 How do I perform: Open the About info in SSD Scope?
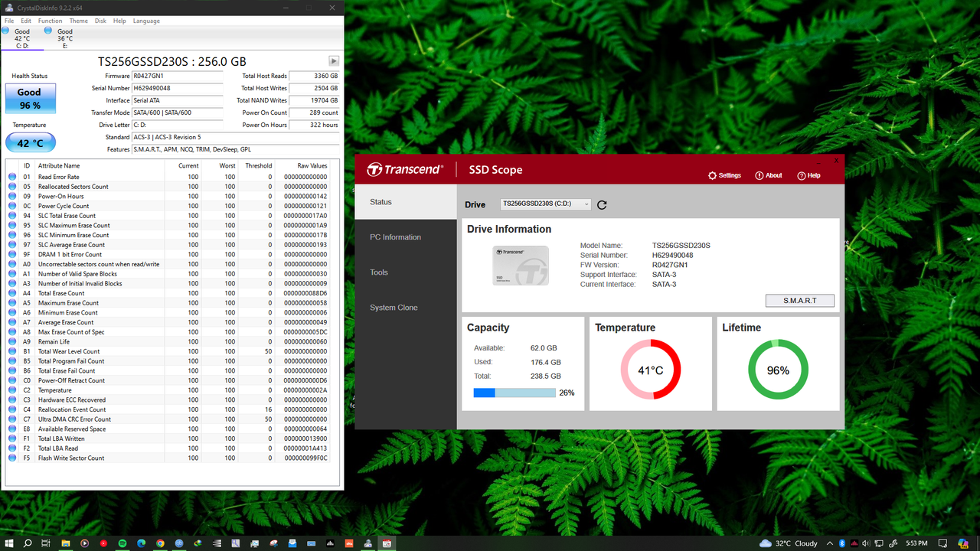769,175
